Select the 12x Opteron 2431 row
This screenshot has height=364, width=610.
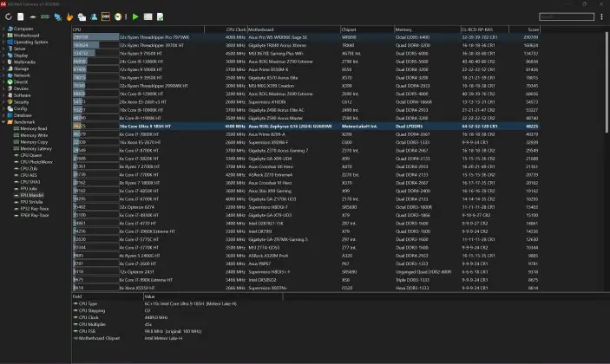tap(305, 272)
